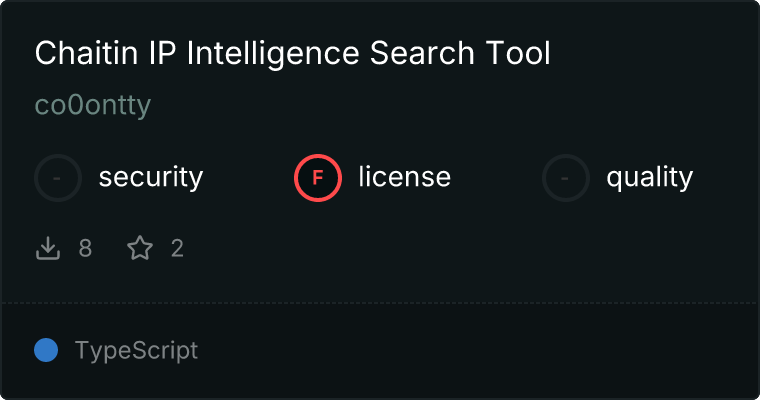Select the "license" label text
Image resolution: width=760 pixels, height=400 pixels.
(x=404, y=178)
